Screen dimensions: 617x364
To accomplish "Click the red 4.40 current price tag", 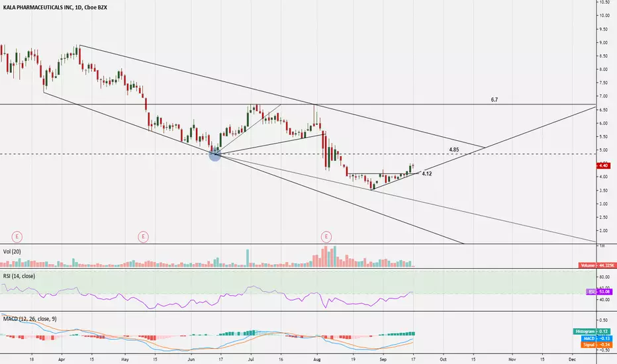I will (604, 165).
